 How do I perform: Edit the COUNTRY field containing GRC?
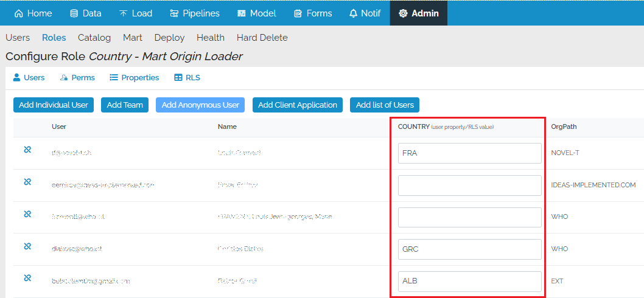tap(469, 249)
